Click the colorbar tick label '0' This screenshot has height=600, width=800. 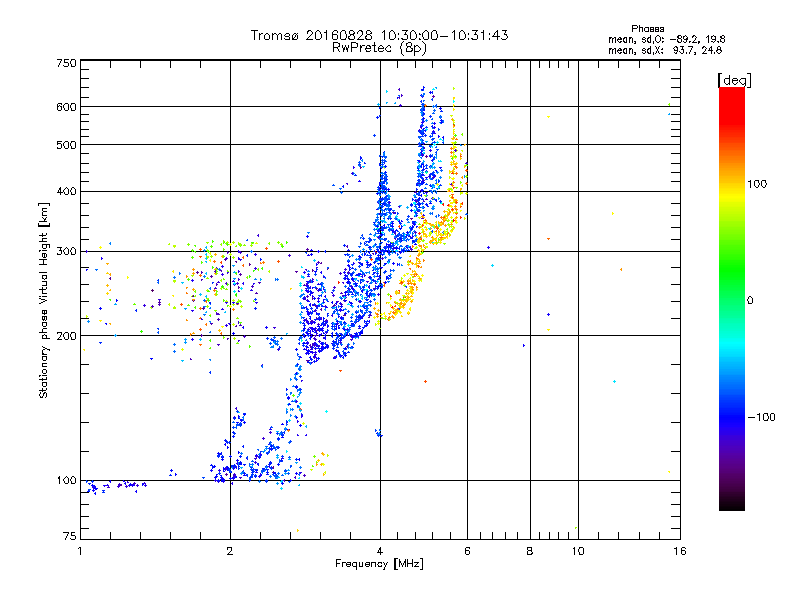(x=750, y=300)
